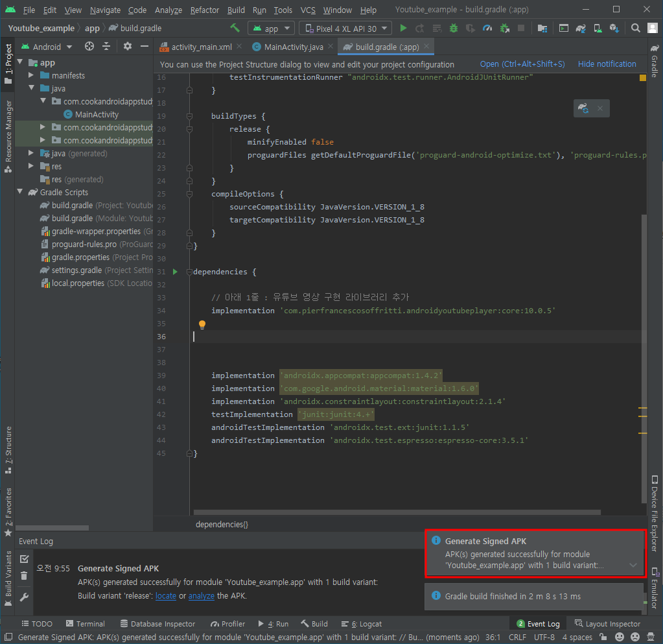Toggle the Project tool window side tab
The image size is (663, 644).
pos(8,64)
